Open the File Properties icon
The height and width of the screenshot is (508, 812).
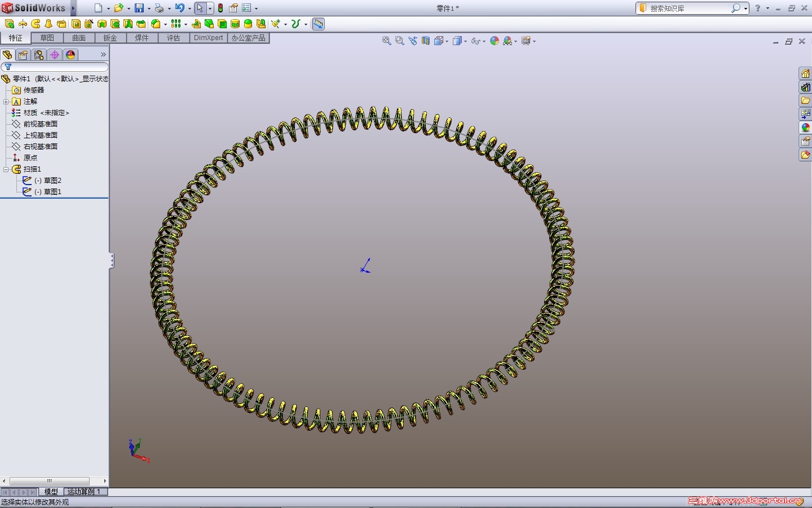coord(233,8)
